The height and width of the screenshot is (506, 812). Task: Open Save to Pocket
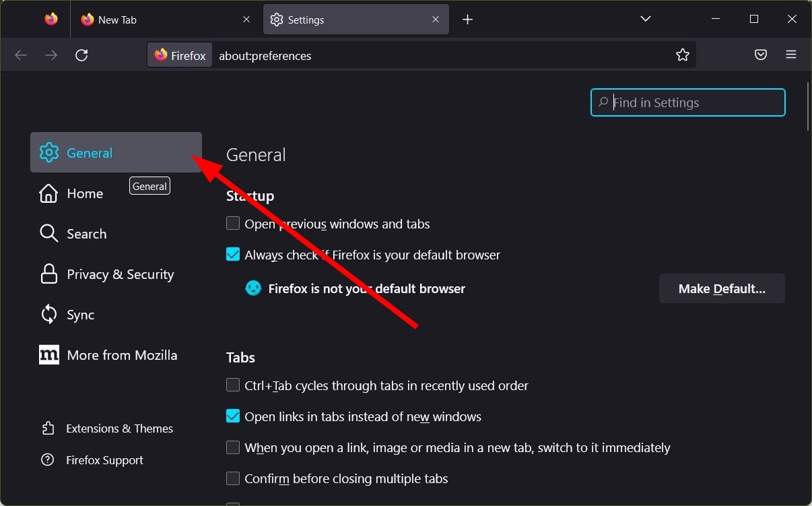tap(761, 55)
